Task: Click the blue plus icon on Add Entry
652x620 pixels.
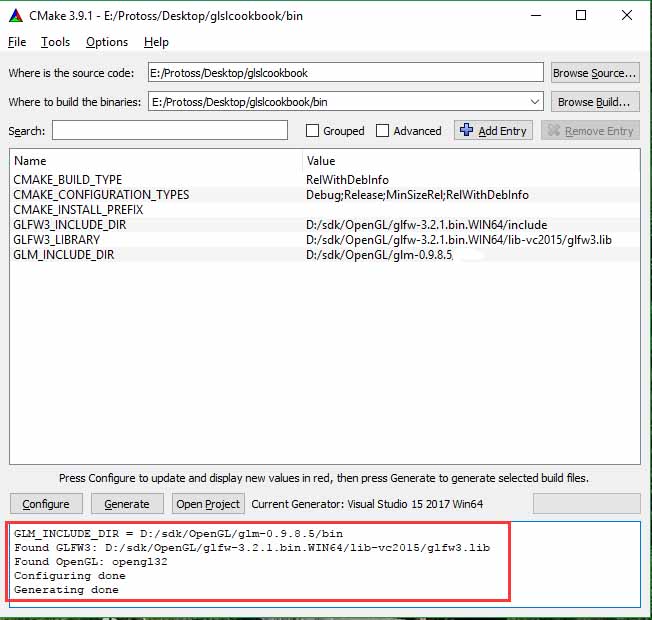Action: [466, 130]
